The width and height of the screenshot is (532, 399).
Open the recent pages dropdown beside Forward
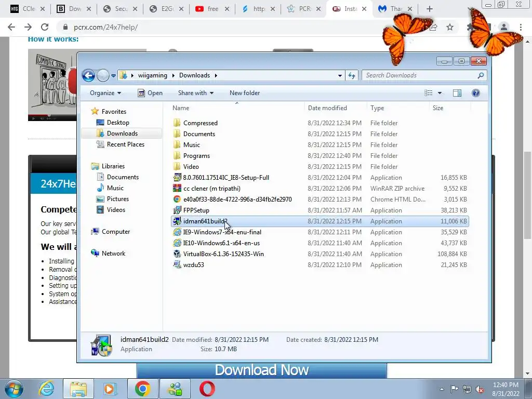(x=113, y=76)
